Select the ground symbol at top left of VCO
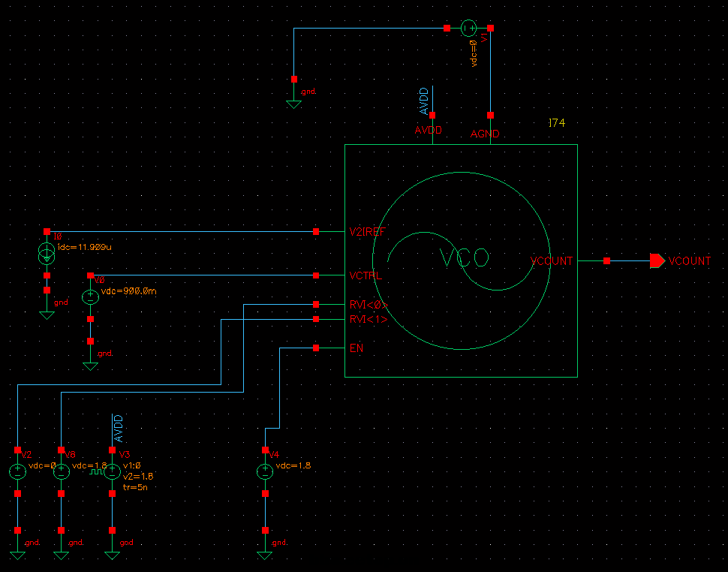The height and width of the screenshot is (572, 728). (x=293, y=101)
